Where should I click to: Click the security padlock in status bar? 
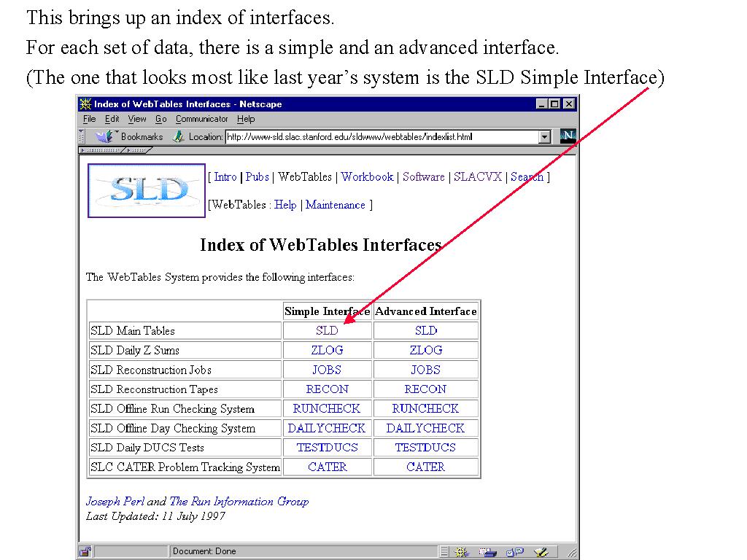pos(85,551)
